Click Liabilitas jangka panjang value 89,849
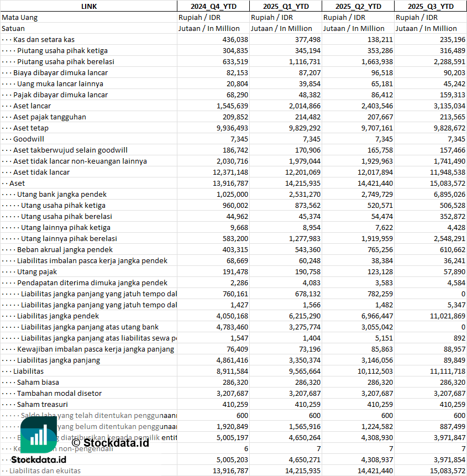The width and height of the screenshot is (467, 476). pos(454,360)
